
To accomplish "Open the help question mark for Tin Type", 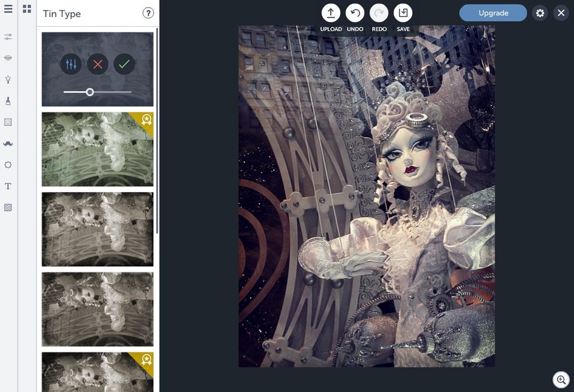I will 148,13.
